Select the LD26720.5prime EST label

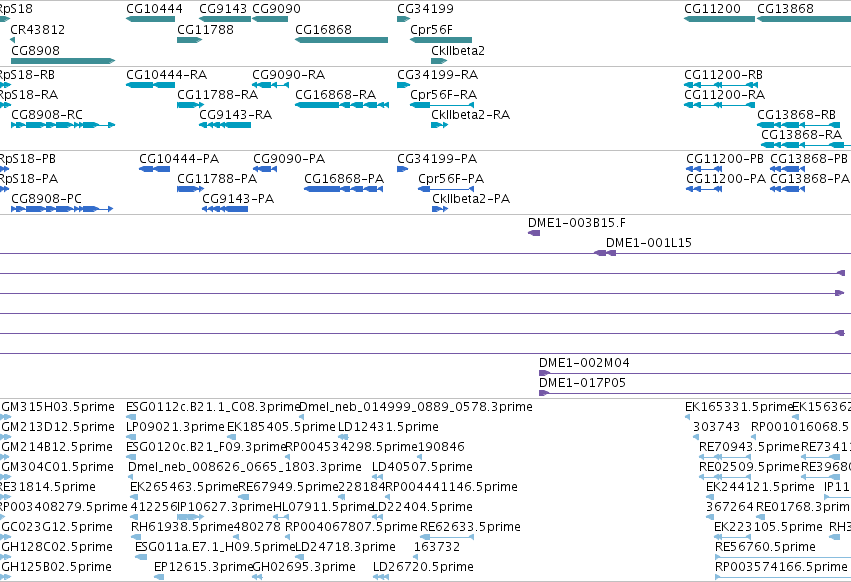[x=423, y=567]
